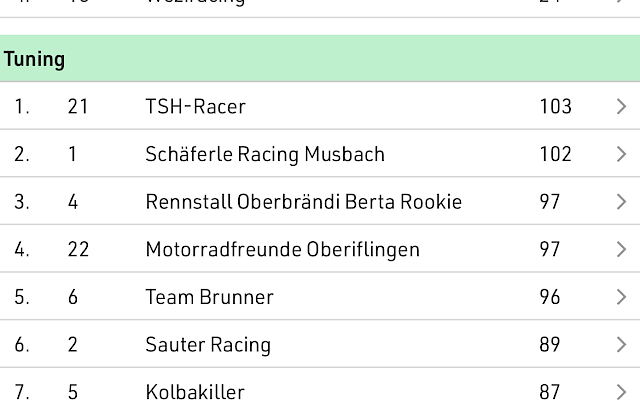Select the Tuning category header
The height and width of the screenshot is (400, 640).
pyautogui.click(x=320, y=58)
